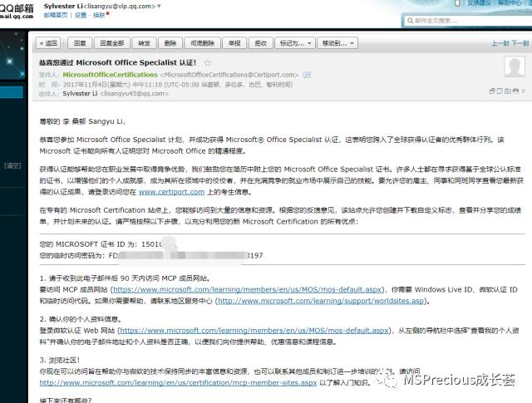The image size is (532, 403).
Task: Open the 换肤 skin link
Action: 99,15
